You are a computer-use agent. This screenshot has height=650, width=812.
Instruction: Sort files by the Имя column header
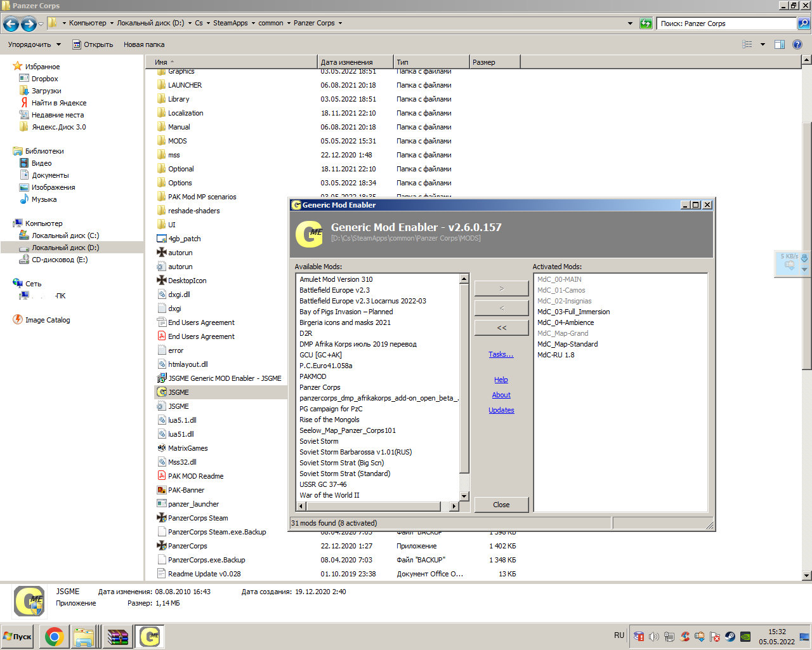[x=232, y=62]
